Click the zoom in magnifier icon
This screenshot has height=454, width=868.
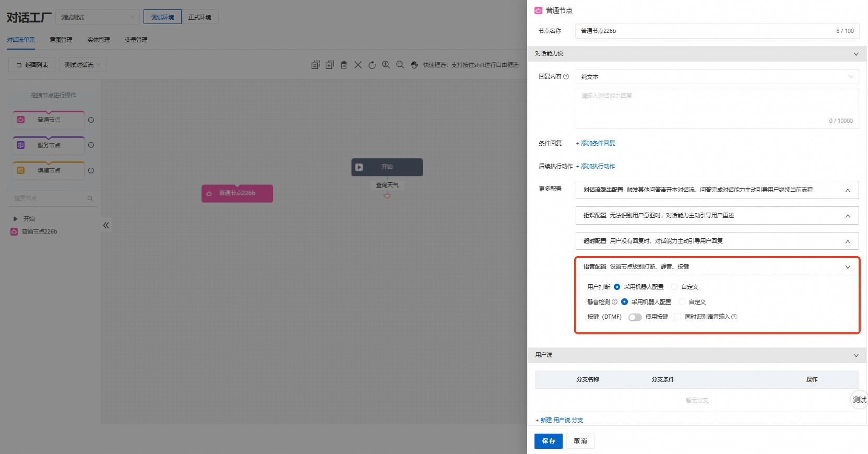click(386, 65)
